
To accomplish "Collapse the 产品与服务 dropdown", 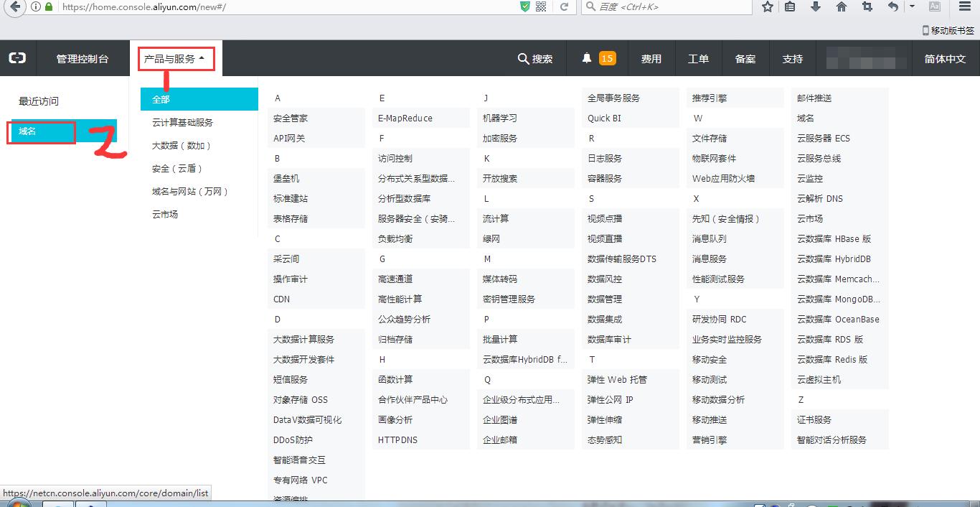I will (x=176, y=58).
